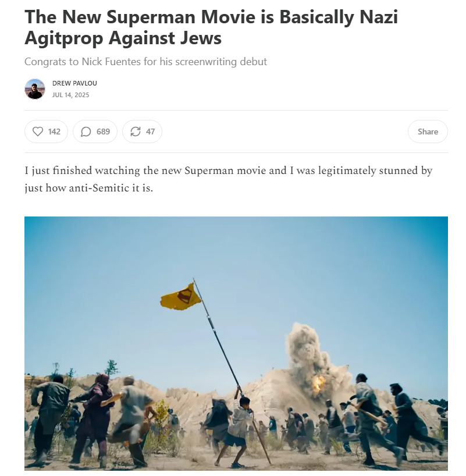This screenshot has height=476, width=466.
Task: Click the 47 restacks count
Action: click(150, 132)
